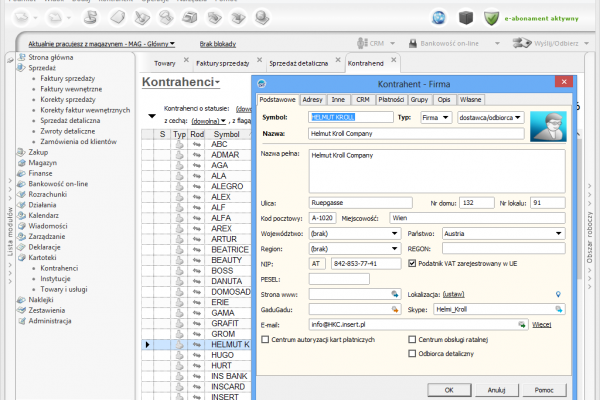
Task: Uncheck Podatnik VAT zarejestrowany w UE
Action: point(413,263)
